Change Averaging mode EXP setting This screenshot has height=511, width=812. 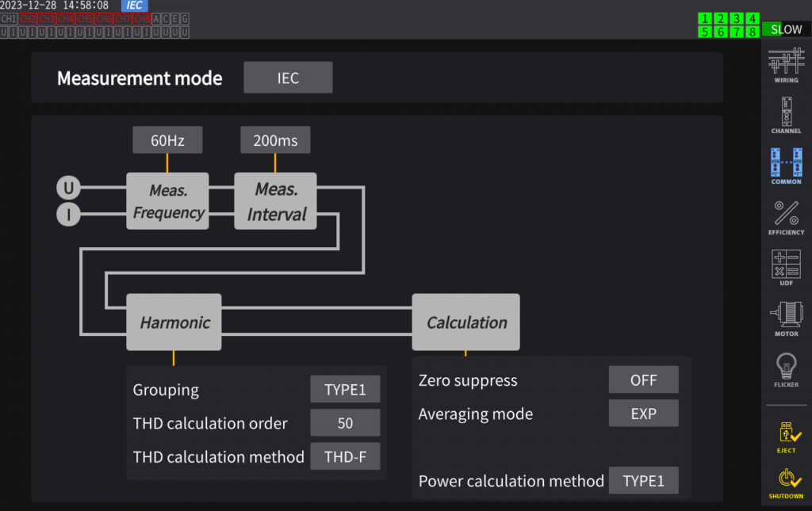click(643, 414)
